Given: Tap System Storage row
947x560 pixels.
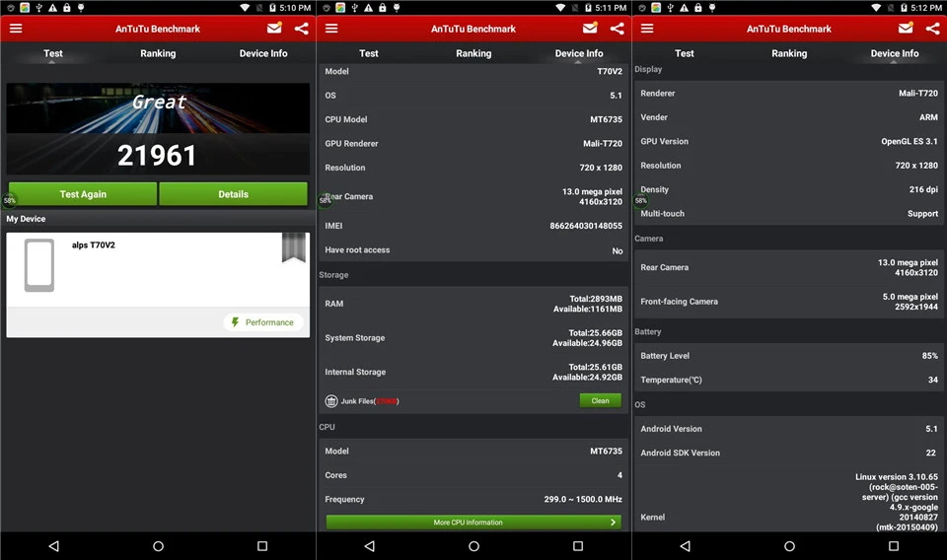Looking at the screenshot, I should (x=473, y=338).
